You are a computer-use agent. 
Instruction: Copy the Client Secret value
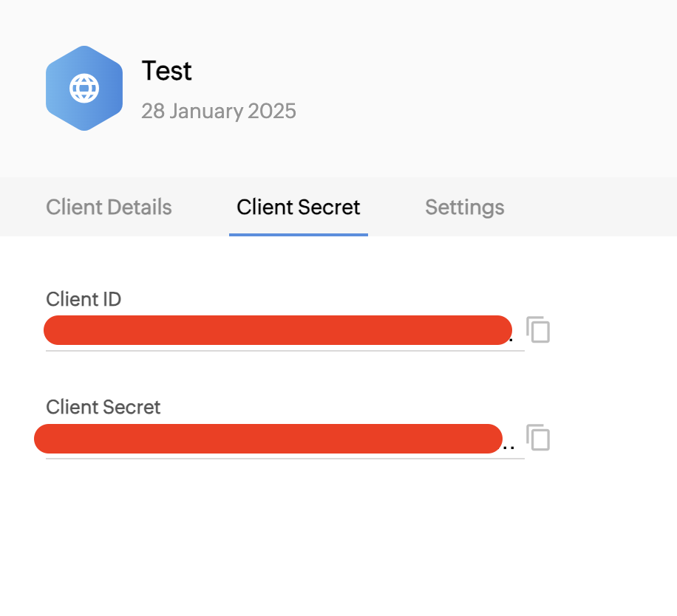tap(538, 437)
